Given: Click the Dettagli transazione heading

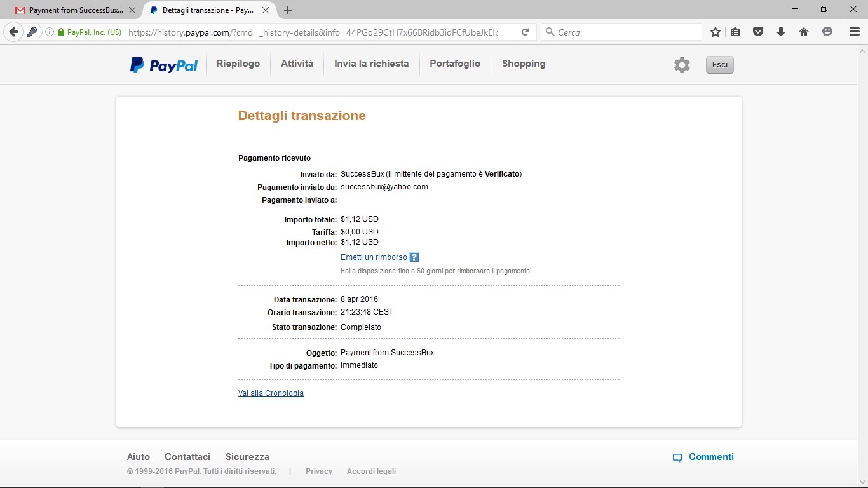Looking at the screenshot, I should pos(302,116).
